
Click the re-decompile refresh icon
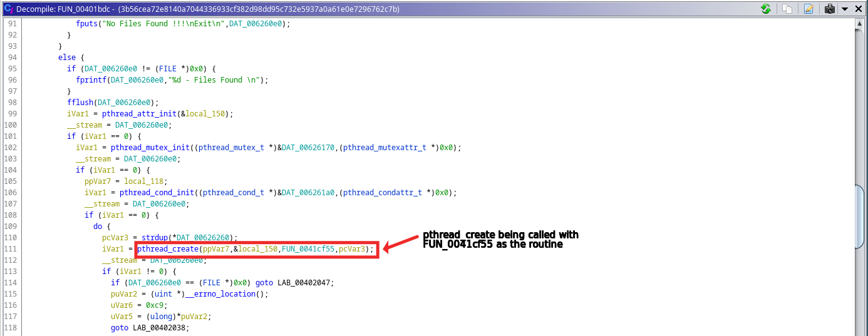point(766,9)
